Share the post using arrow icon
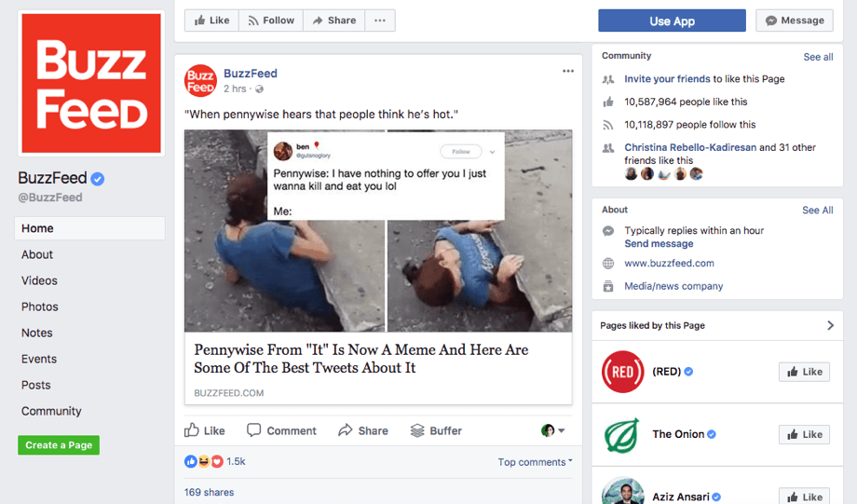This screenshot has height=504, width=857. [x=346, y=430]
